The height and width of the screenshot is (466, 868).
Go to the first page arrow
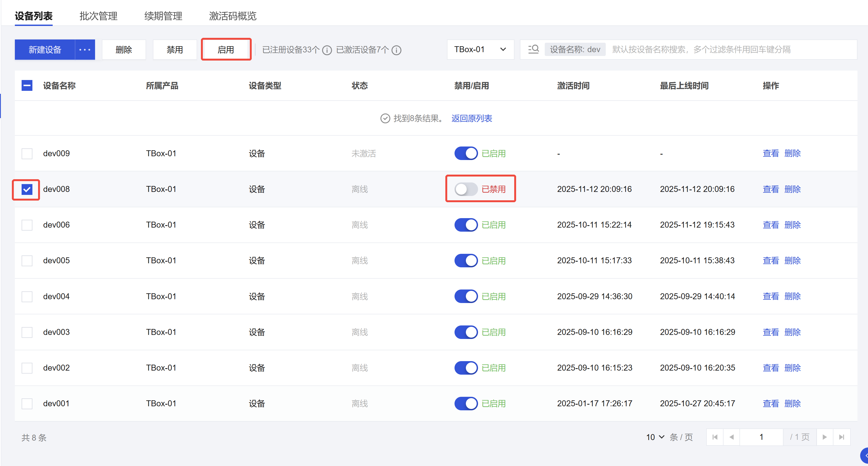pos(715,437)
